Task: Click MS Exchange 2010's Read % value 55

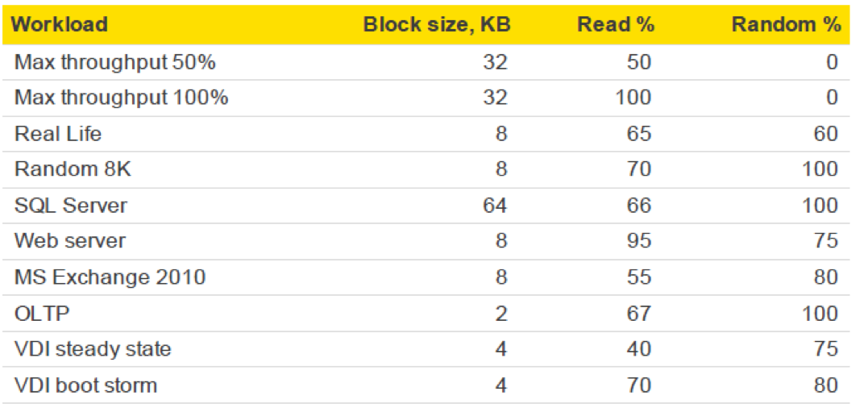Action: [639, 277]
